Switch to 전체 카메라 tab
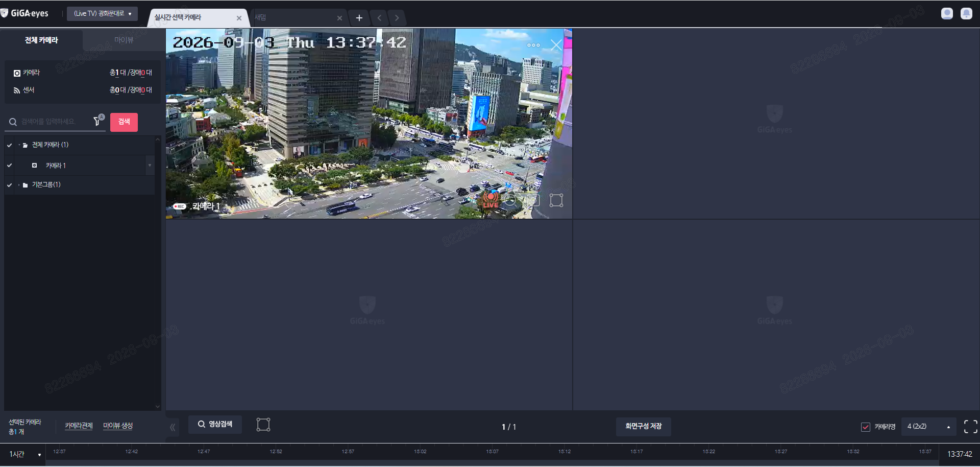 coord(41,40)
